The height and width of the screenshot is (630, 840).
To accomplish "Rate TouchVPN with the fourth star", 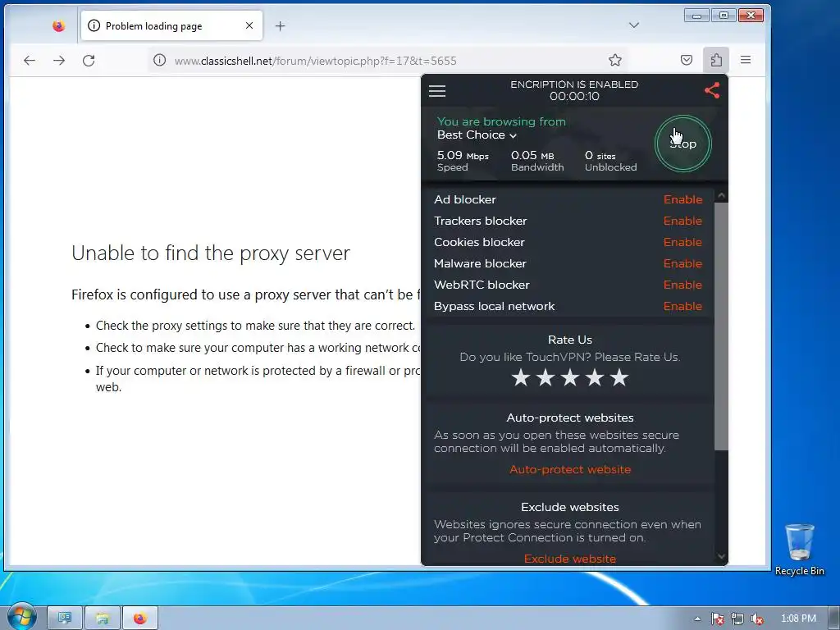I will tap(595, 377).
